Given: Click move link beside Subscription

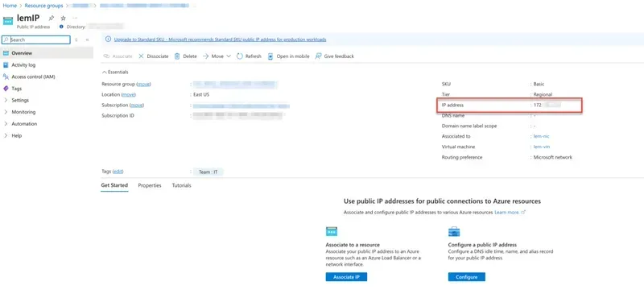Looking at the screenshot, I should pos(137,106).
